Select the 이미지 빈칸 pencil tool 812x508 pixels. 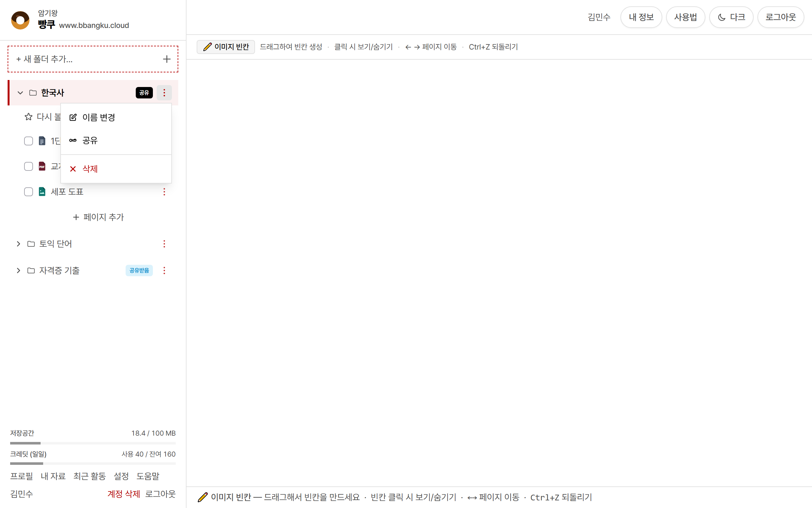point(226,47)
